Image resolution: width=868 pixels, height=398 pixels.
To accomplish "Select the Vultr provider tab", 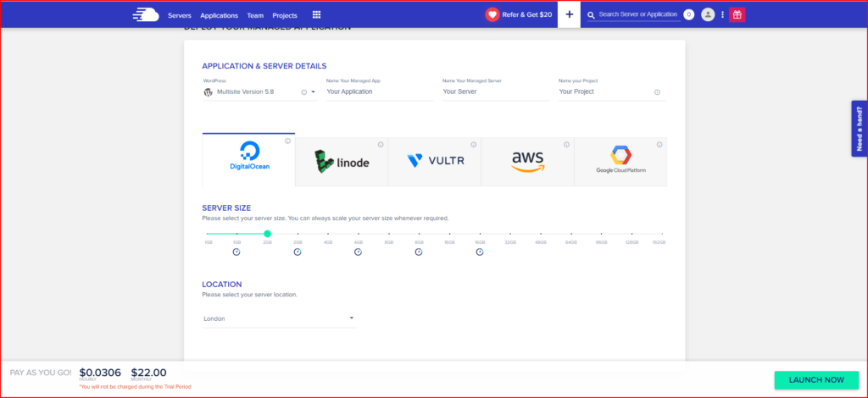I will (435, 162).
